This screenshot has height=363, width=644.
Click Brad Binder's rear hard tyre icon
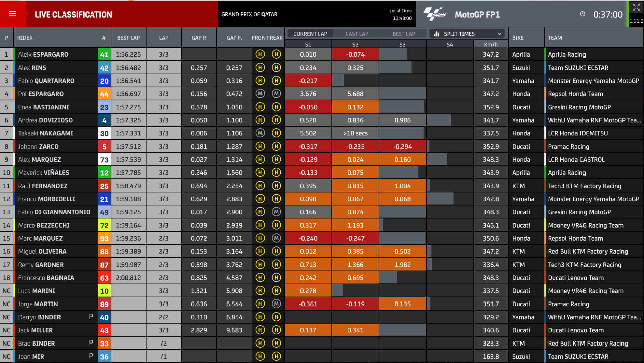(x=276, y=343)
